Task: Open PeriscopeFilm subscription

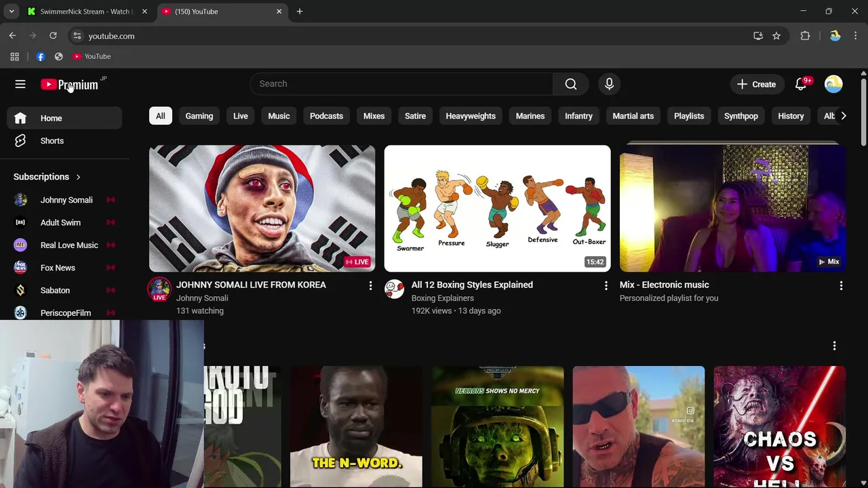Action: pyautogui.click(x=64, y=312)
